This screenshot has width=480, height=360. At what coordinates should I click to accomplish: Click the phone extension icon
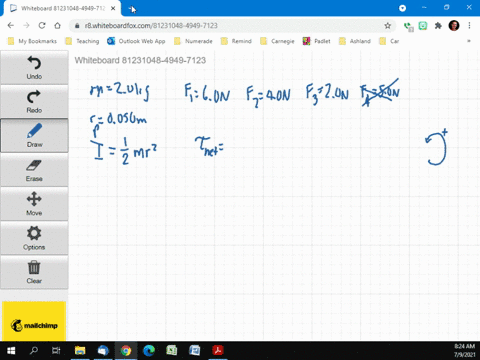(408, 26)
